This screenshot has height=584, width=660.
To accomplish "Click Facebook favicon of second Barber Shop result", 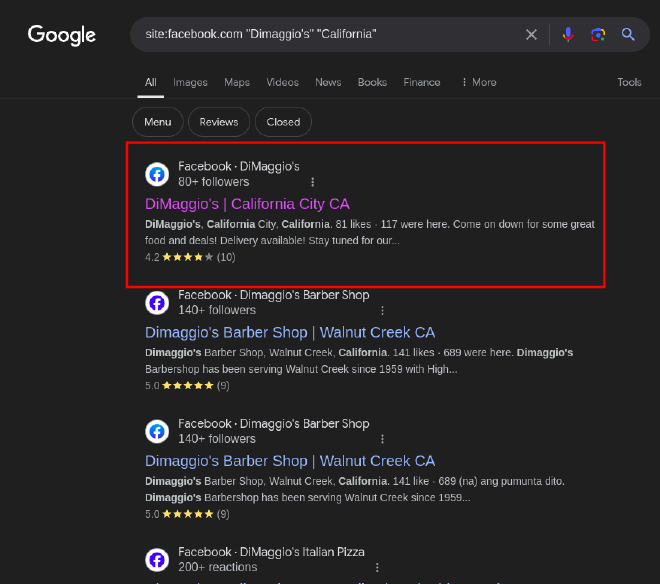I will [x=157, y=431].
